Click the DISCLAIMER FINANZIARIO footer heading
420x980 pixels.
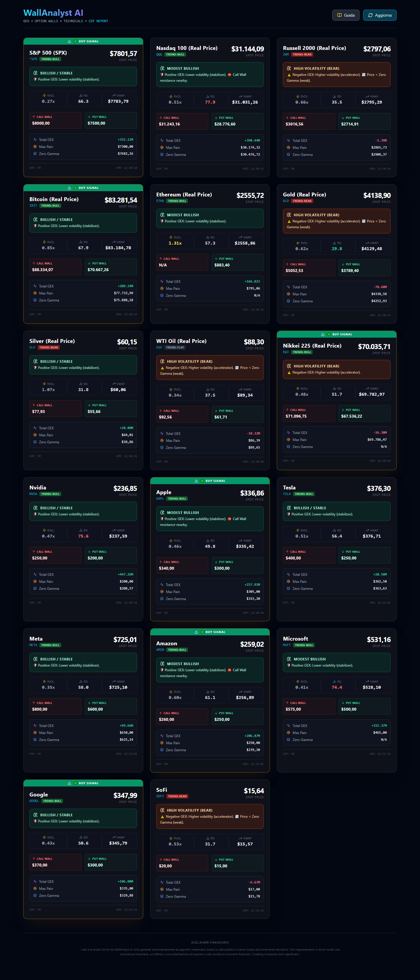click(210, 942)
